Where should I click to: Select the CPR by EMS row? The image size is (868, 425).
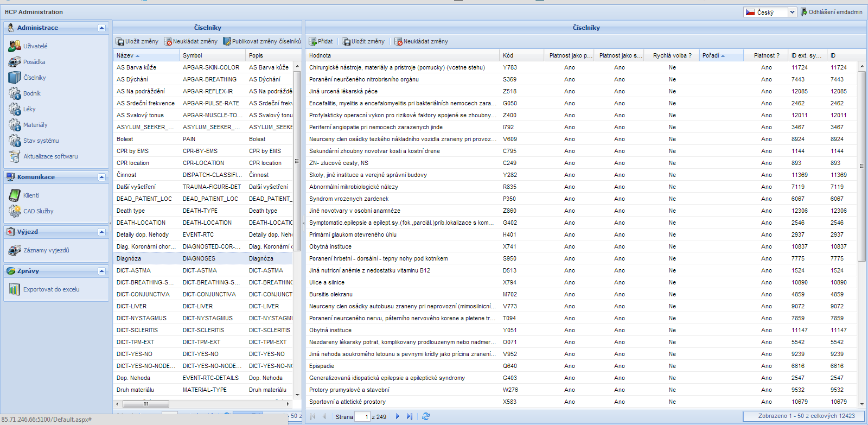(x=203, y=151)
